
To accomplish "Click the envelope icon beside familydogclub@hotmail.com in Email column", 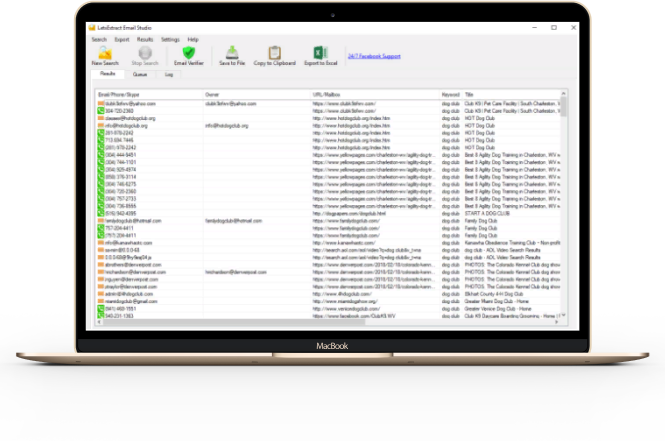I will tap(101, 220).
